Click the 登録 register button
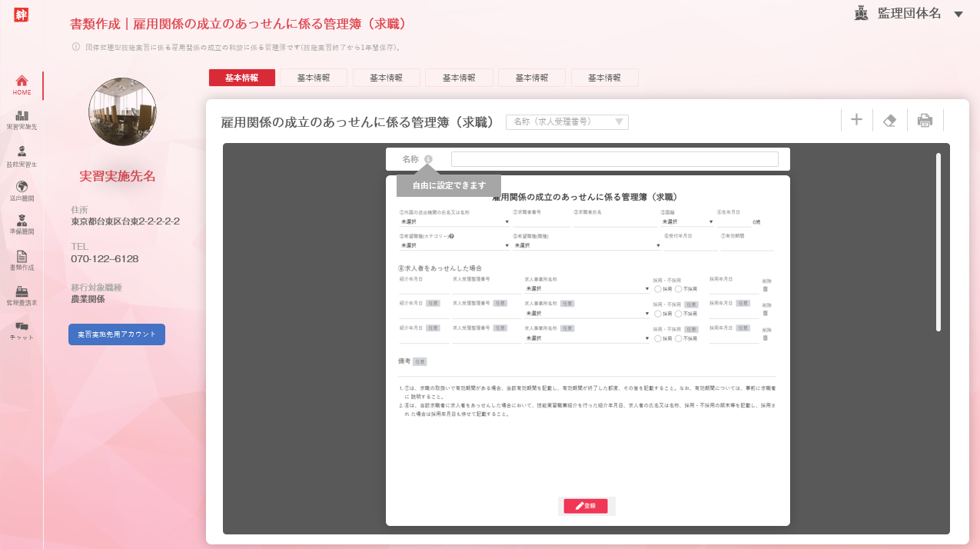This screenshot has height=549, width=980. (x=586, y=506)
